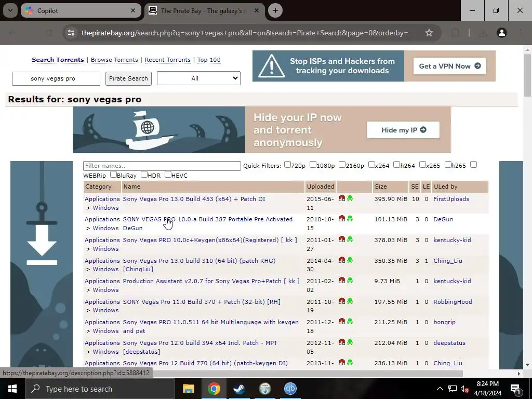This screenshot has height=399, width=532.
Task: Open the Top 100 page
Action: tap(209, 60)
